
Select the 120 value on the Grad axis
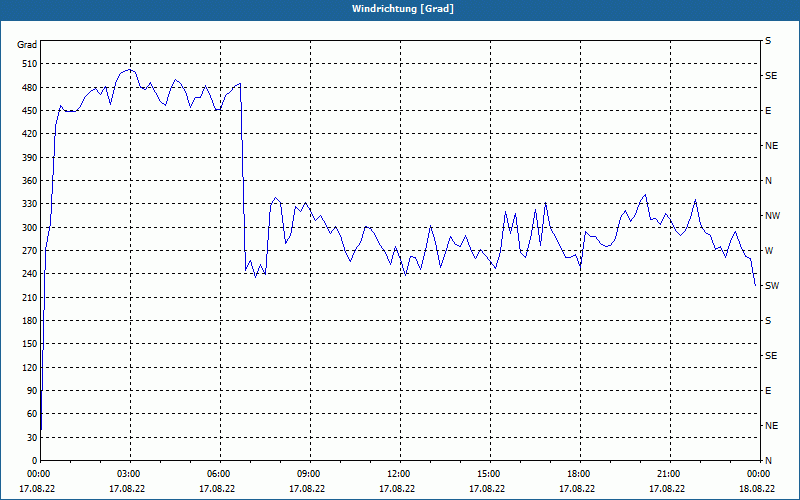pyautogui.click(x=30, y=367)
